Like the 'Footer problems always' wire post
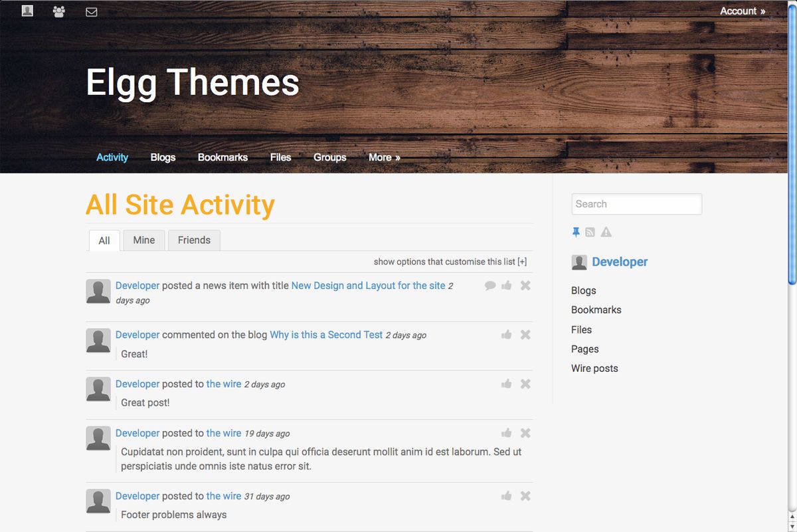The height and width of the screenshot is (532, 797). 507,496
